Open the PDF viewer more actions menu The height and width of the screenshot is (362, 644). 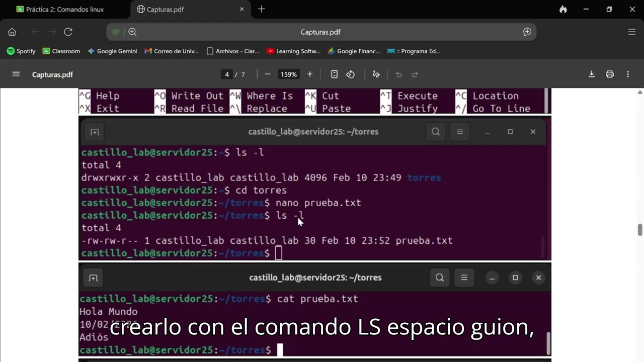point(628,74)
